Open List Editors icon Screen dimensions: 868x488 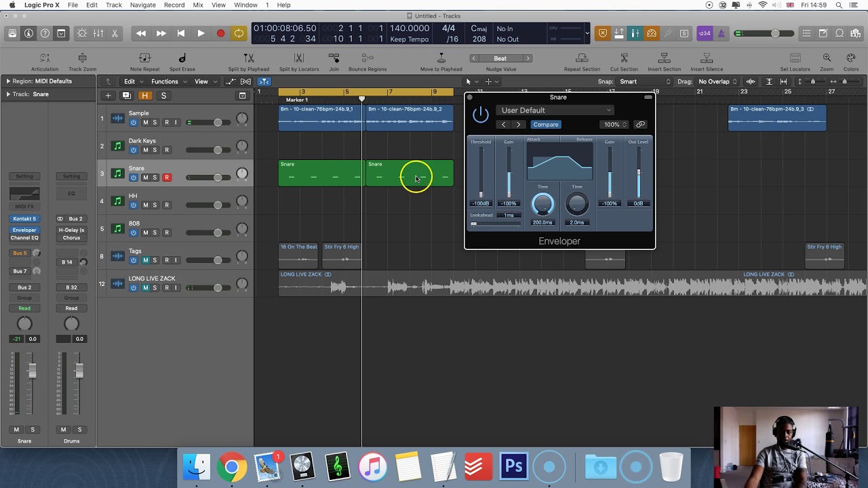point(806,33)
